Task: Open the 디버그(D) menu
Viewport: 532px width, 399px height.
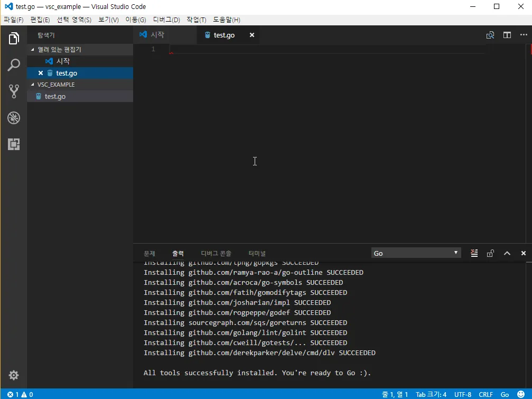Action: pyautogui.click(x=166, y=20)
